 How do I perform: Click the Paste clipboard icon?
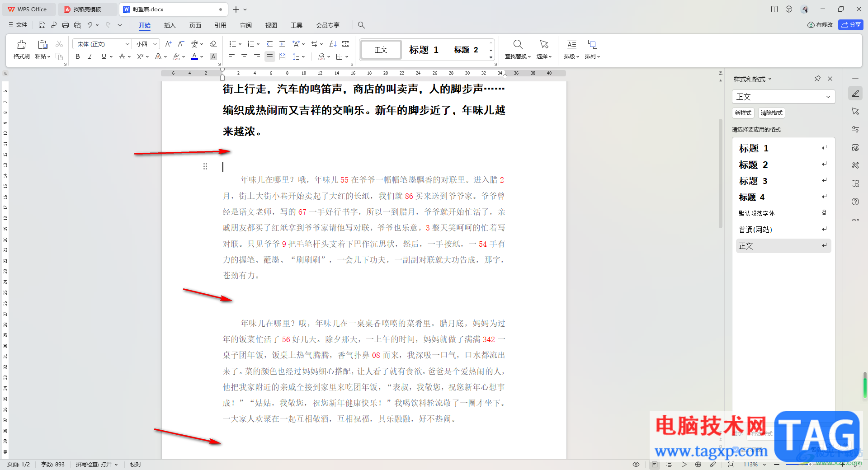(x=42, y=44)
